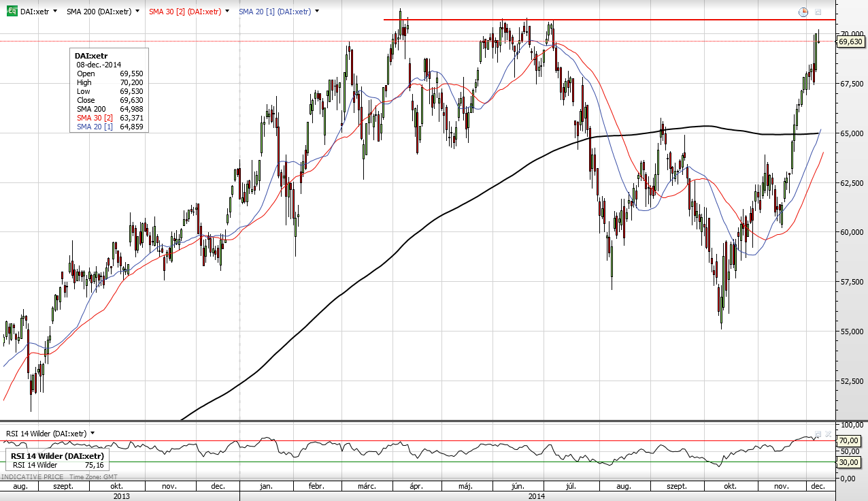
Task: Open the time period clock icon
Action: pyautogui.click(x=803, y=12)
